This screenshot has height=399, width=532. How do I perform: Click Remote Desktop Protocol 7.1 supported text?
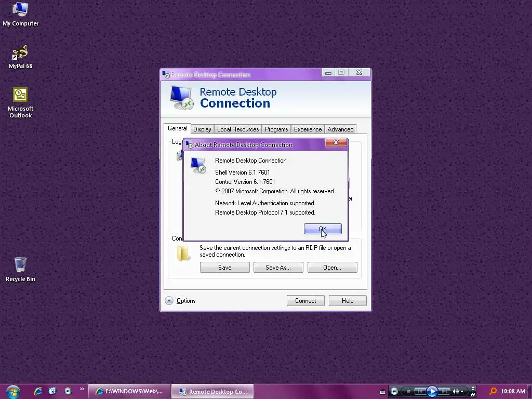click(x=265, y=212)
